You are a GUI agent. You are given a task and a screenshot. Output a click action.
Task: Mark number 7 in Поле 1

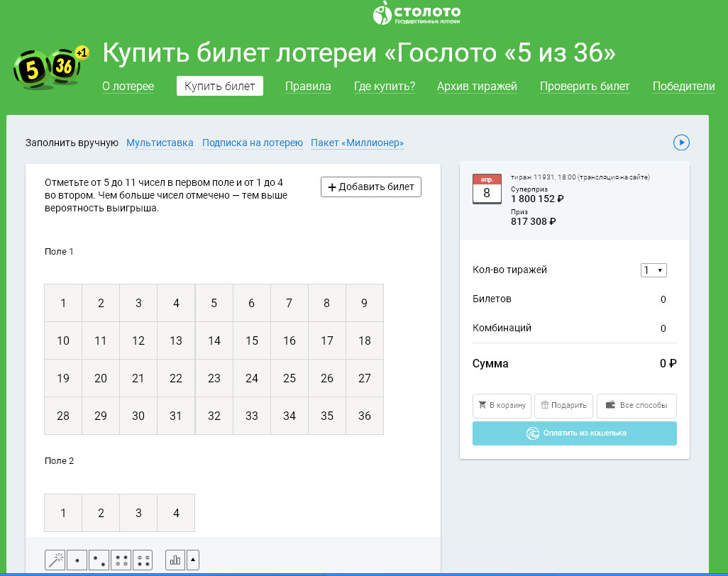pos(289,303)
